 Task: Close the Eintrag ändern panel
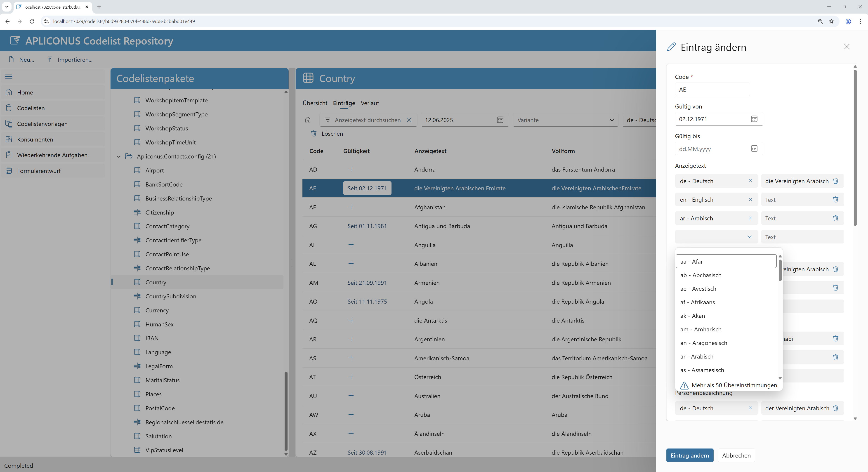(847, 47)
